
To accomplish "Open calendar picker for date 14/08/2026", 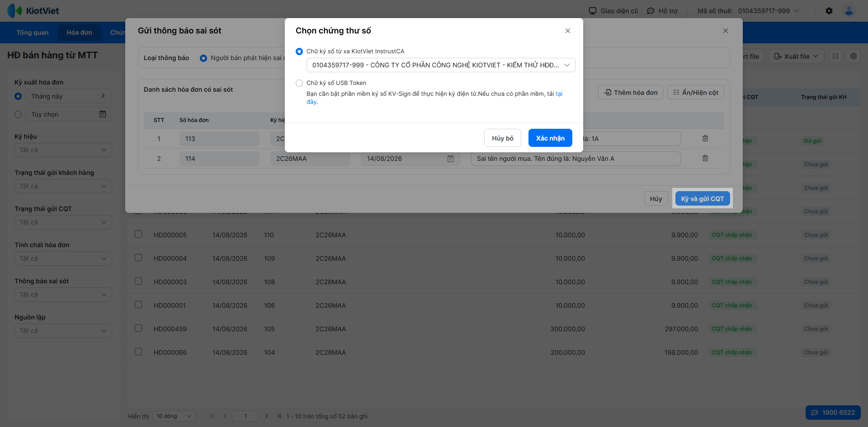I will pyautogui.click(x=451, y=159).
